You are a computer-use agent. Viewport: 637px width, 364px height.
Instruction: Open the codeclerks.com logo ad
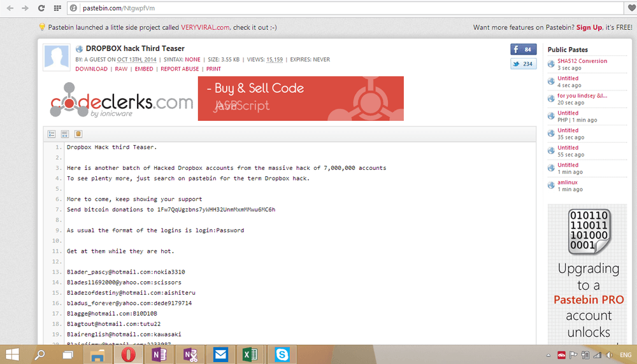click(121, 99)
